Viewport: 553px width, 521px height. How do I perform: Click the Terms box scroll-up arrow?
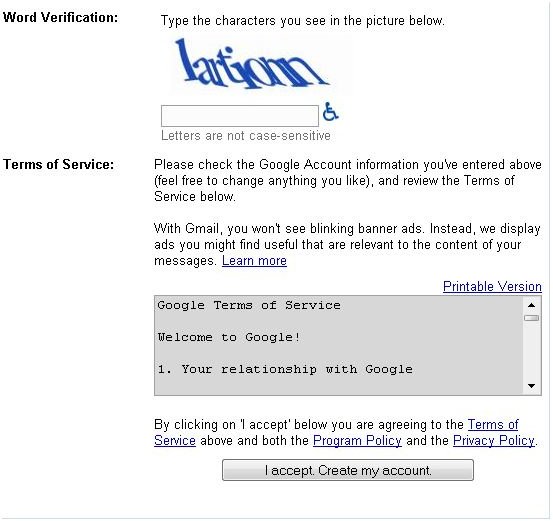click(531, 305)
